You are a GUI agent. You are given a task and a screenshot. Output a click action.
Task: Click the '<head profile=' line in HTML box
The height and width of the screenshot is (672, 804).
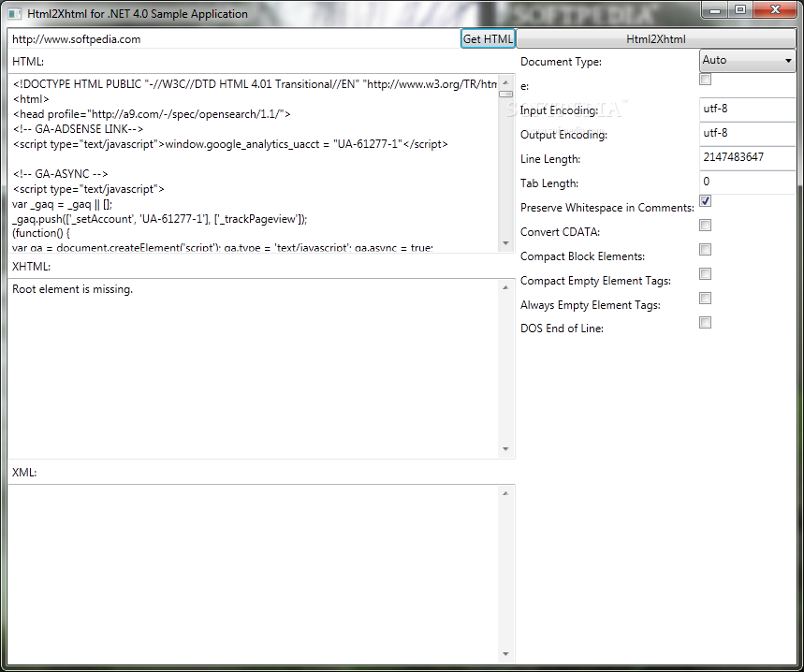coord(152,114)
